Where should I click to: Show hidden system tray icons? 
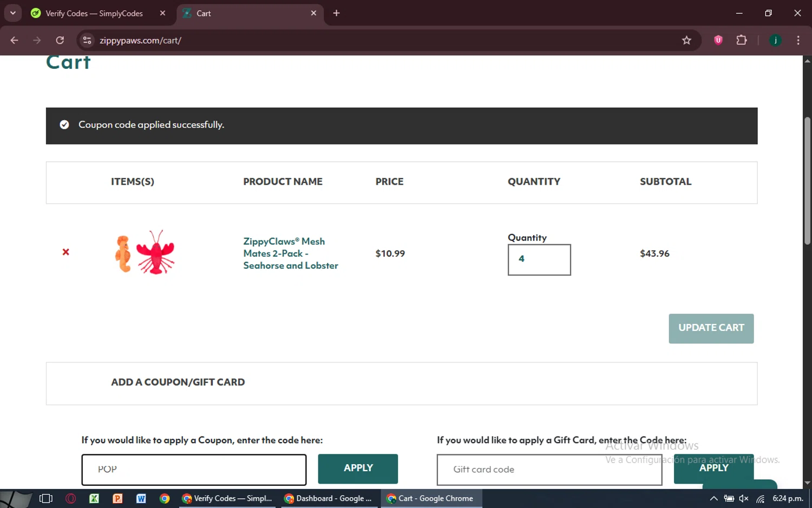pyautogui.click(x=713, y=498)
